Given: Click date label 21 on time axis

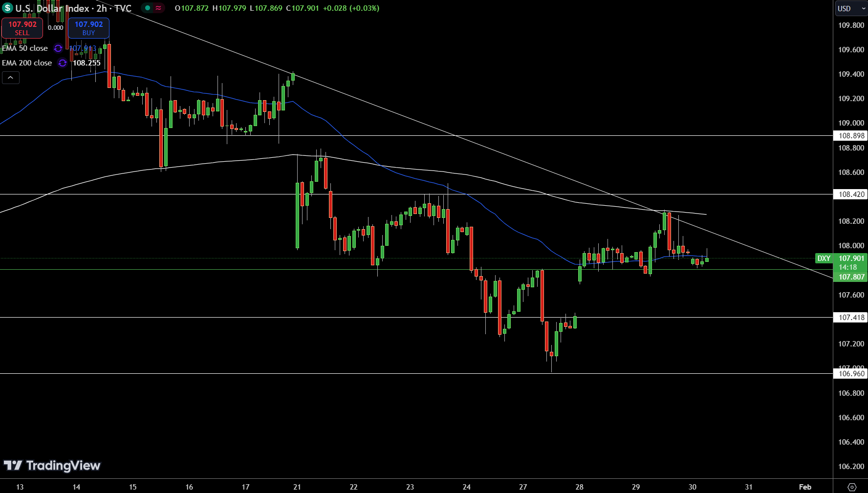Looking at the screenshot, I should click(297, 487).
